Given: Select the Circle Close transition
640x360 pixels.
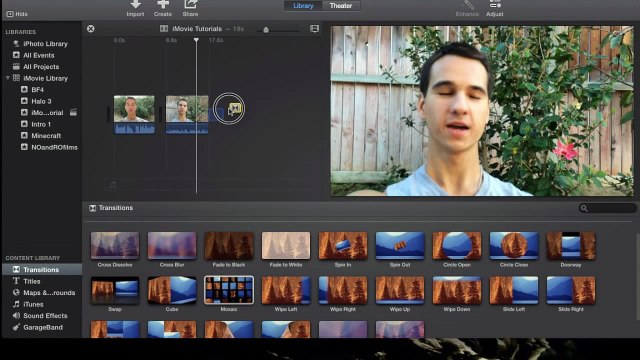Looking at the screenshot, I should coord(514,246).
